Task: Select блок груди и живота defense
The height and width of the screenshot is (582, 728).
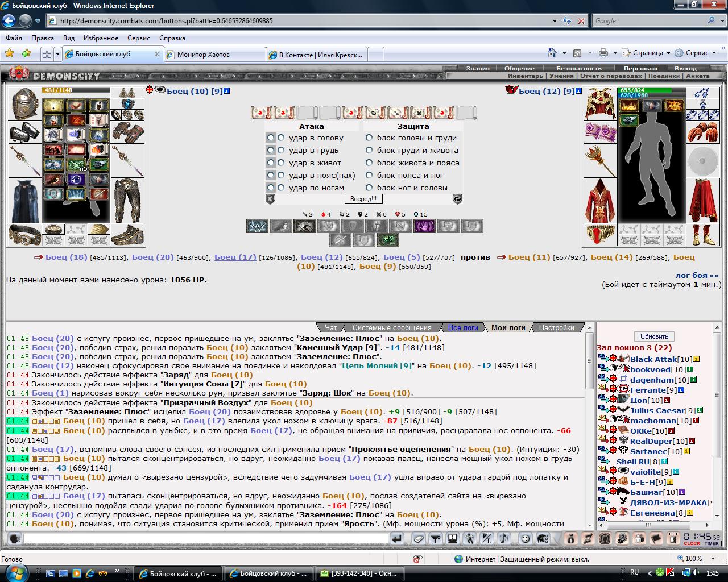Action: (x=369, y=150)
